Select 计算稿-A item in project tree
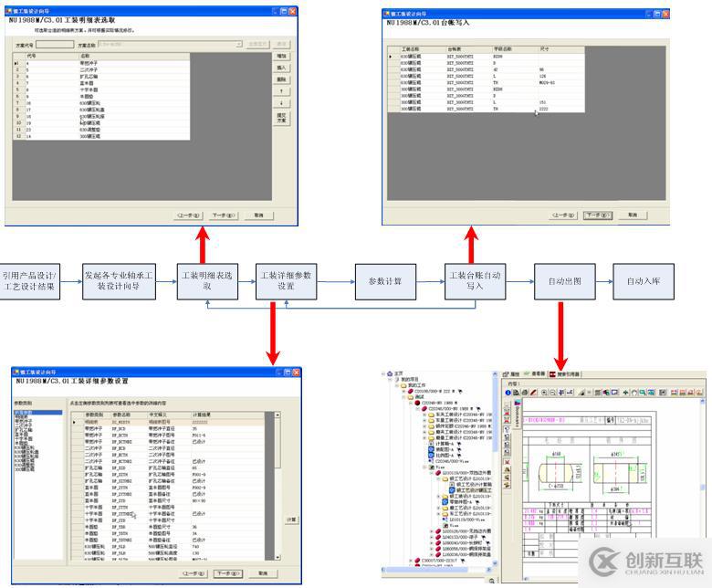This screenshot has height=588, width=712. click(445, 444)
